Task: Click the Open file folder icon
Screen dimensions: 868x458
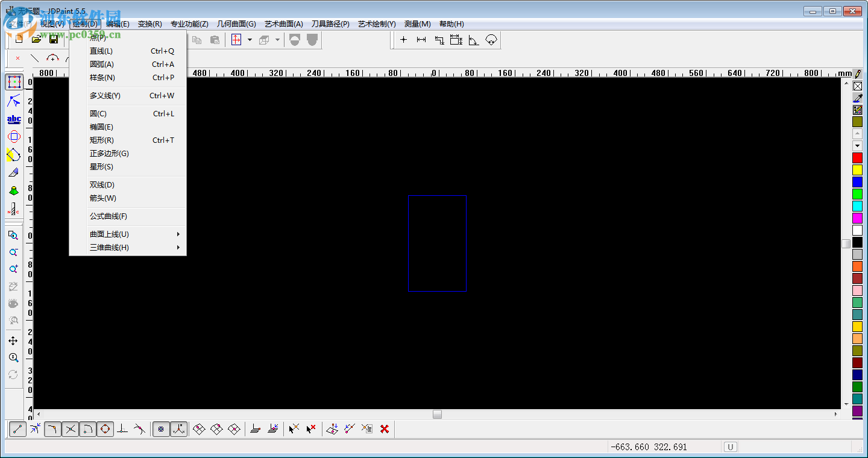Action: point(36,39)
